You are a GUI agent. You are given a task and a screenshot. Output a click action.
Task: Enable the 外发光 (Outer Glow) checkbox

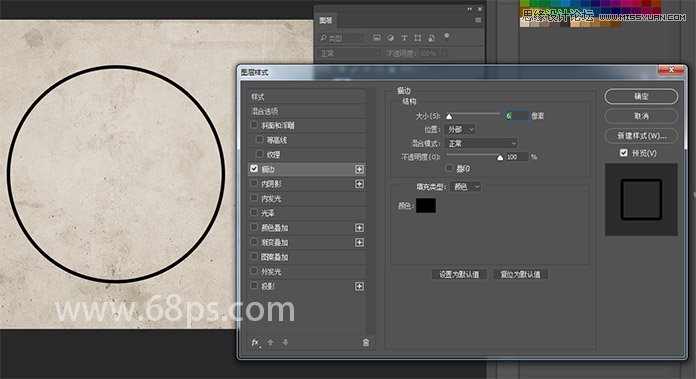pyautogui.click(x=254, y=271)
